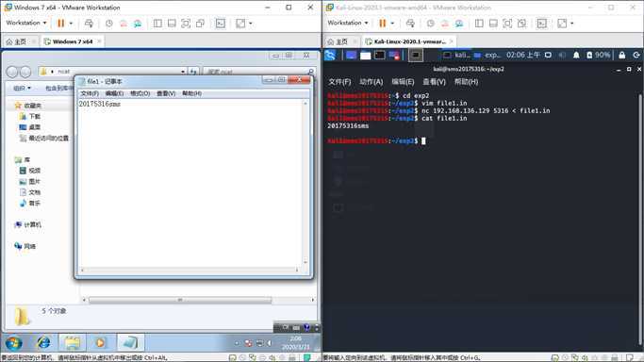Open the Workstation menu in the Windows 7 VMware window

coord(26,23)
